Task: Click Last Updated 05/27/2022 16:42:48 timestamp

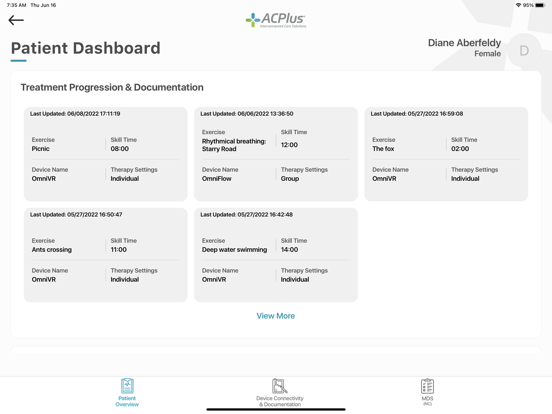Action: (246, 214)
